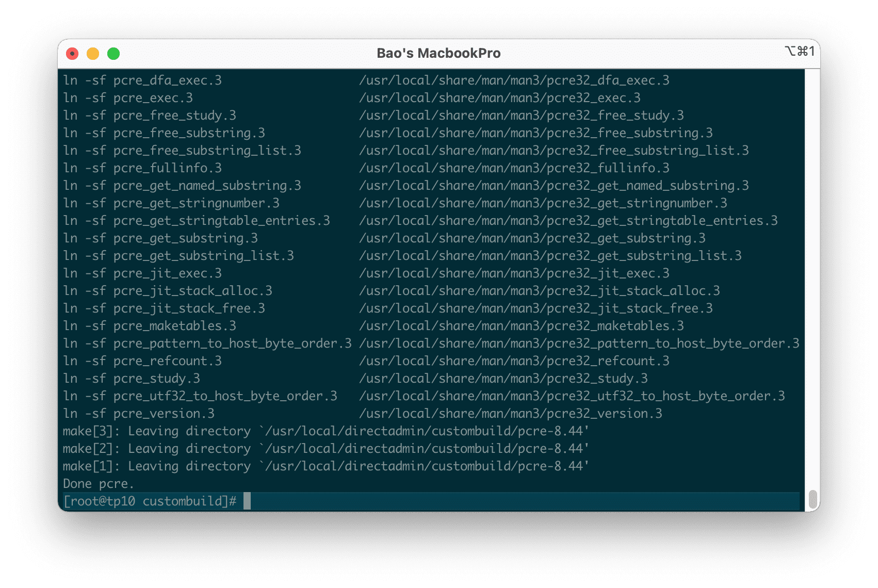Click the [root@tp10 custombuild]# prompt
878x588 pixels.
(150, 500)
